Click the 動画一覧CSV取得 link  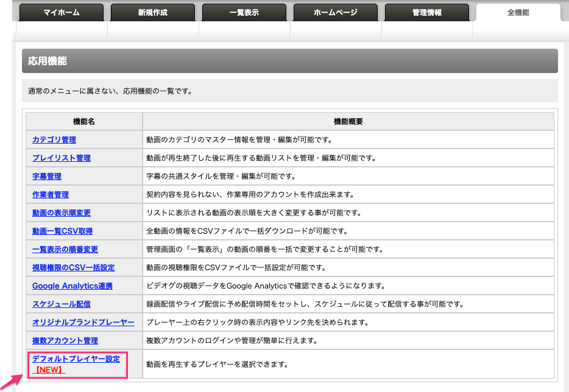[63, 231]
